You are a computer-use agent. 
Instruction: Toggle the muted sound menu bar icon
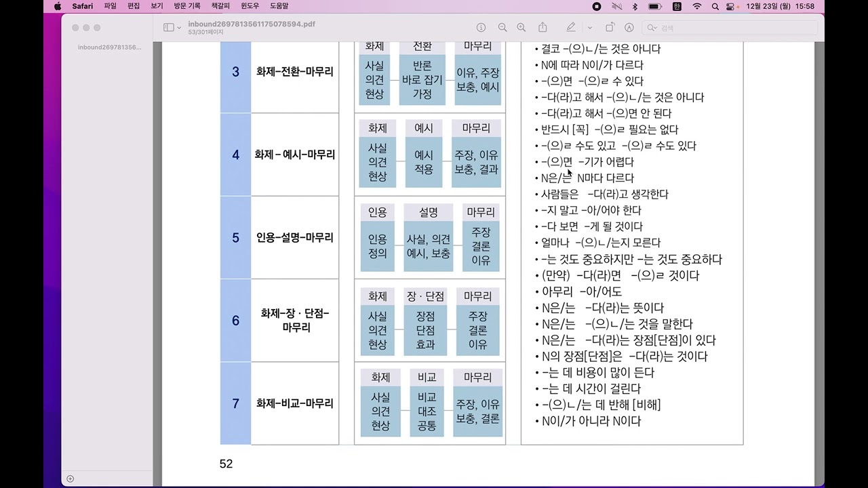(616, 6)
